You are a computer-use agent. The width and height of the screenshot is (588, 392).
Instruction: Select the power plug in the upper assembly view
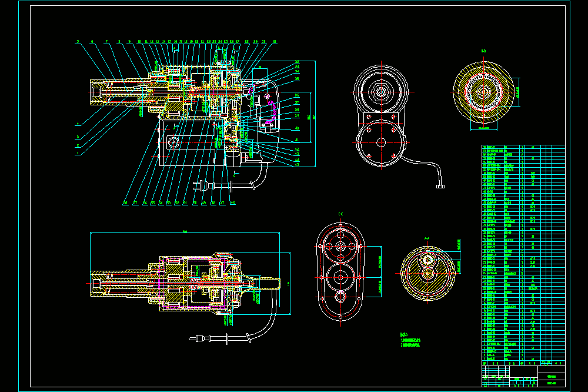click(x=203, y=185)
